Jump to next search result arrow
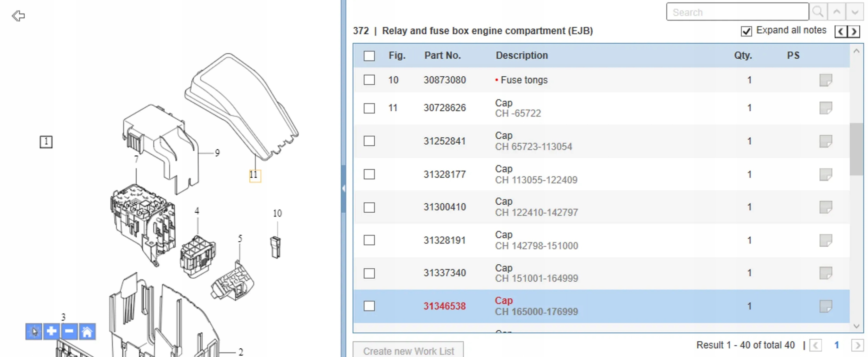The height and width of the screenshot is (357, 868). pyautogui.click(x=854, y=12)
